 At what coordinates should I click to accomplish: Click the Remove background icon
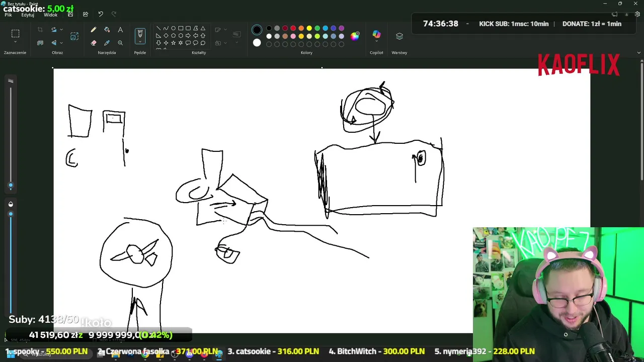(40, 43)
